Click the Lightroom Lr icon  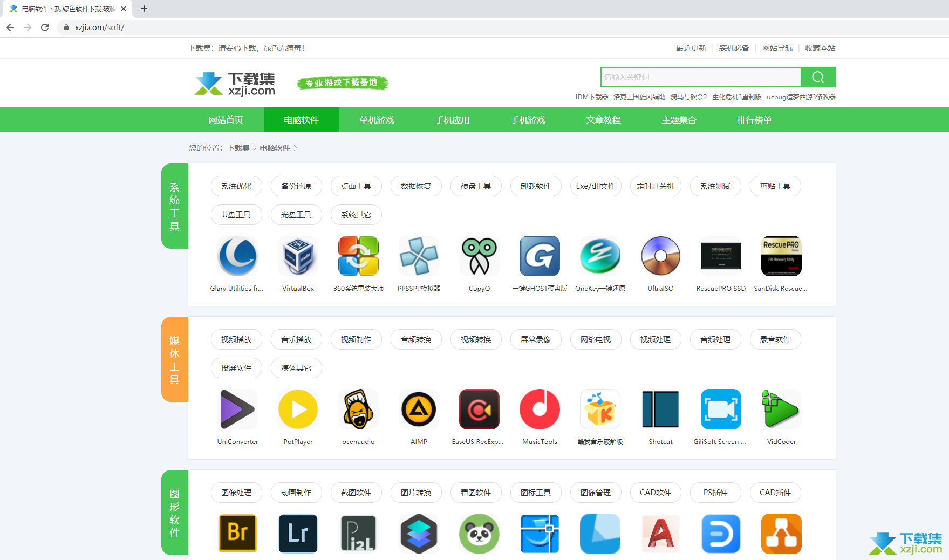coord(298,533)
